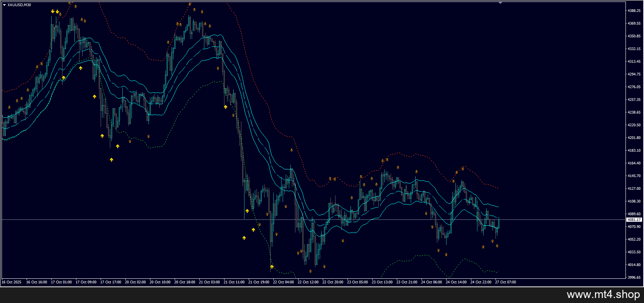The image size is (644, 303).
Task: Click time axis label 27 Oct 07:00
Action: tap(506, 282)
